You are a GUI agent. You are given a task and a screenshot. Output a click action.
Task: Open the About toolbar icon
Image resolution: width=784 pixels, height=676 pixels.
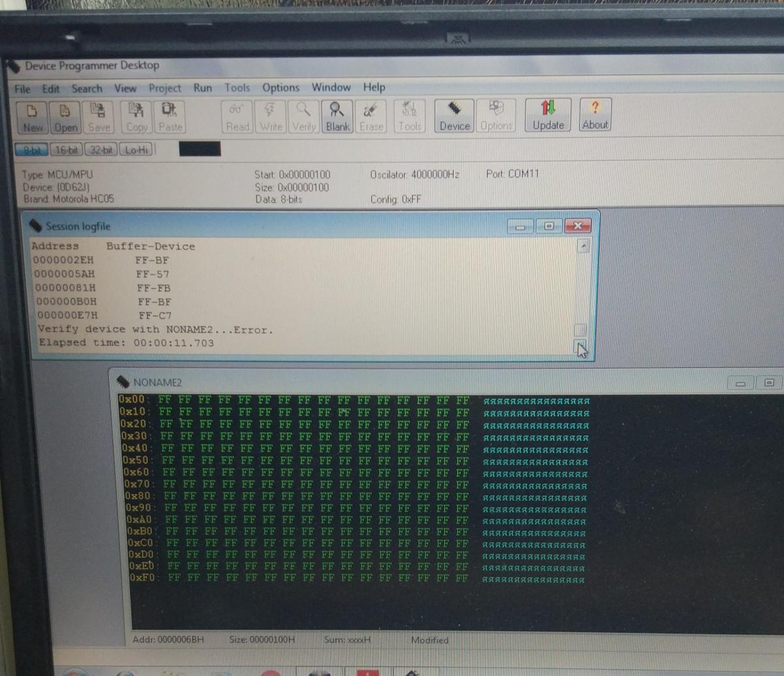595,115
